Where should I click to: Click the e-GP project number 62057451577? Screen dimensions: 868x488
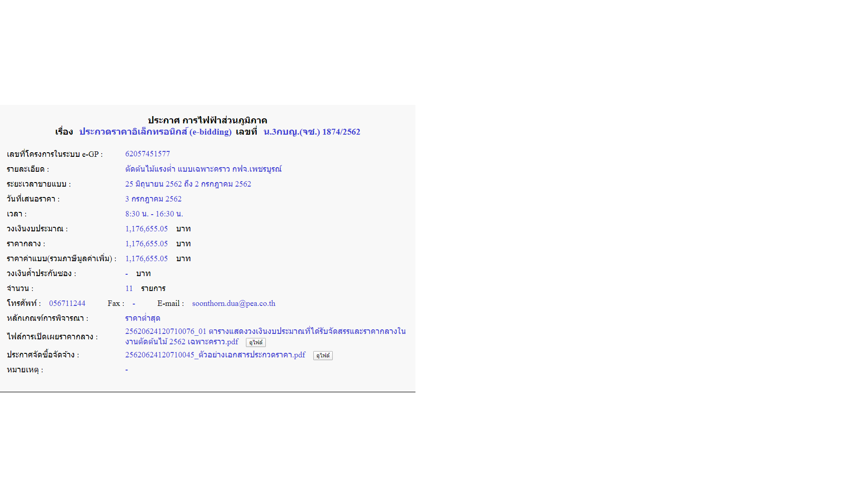[x=147, y=154]
